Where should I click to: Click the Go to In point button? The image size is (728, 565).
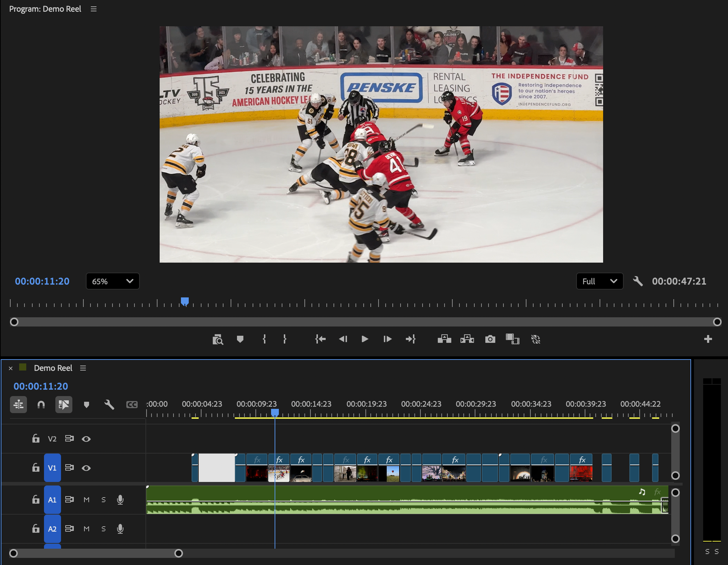pos(320,339)
